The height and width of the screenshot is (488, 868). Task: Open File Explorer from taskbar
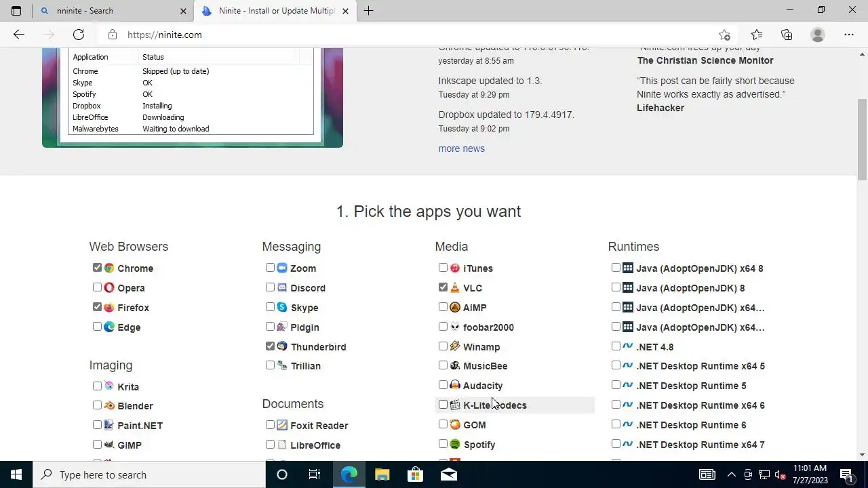(x=382, y=474)
